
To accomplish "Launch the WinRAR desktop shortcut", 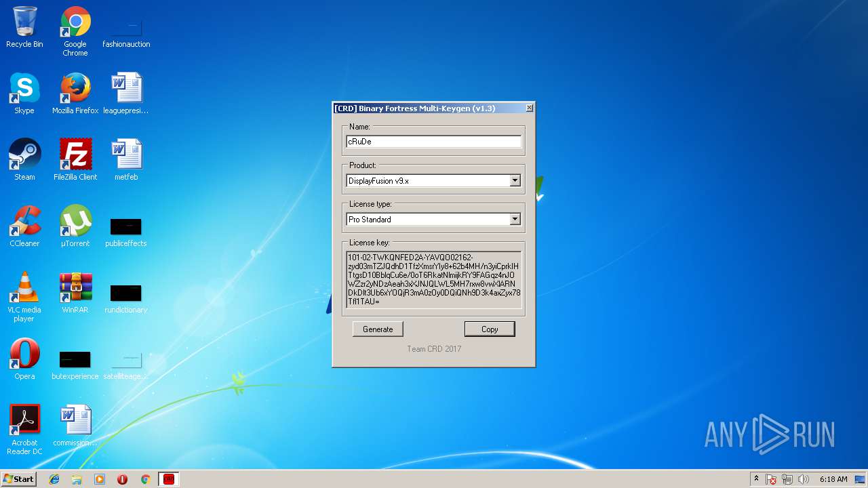I will pyautogui.click(x=75, y=293).
